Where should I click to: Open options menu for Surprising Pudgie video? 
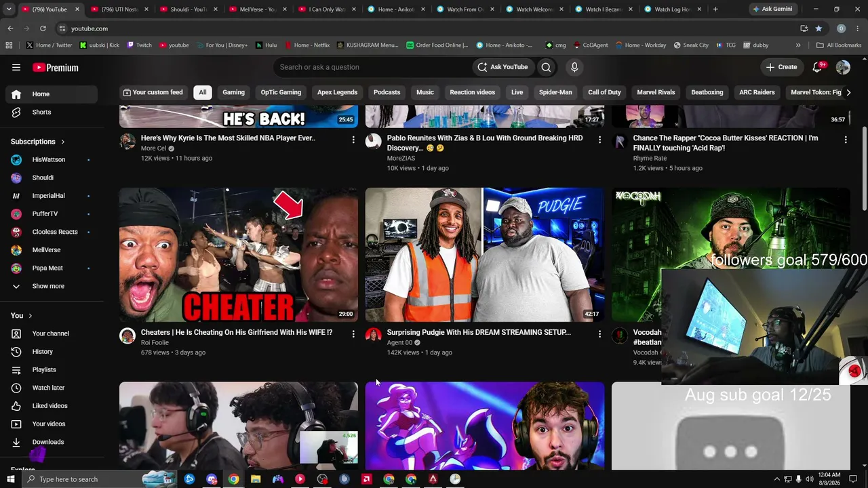pyautogui.click(x=599, y=334)
